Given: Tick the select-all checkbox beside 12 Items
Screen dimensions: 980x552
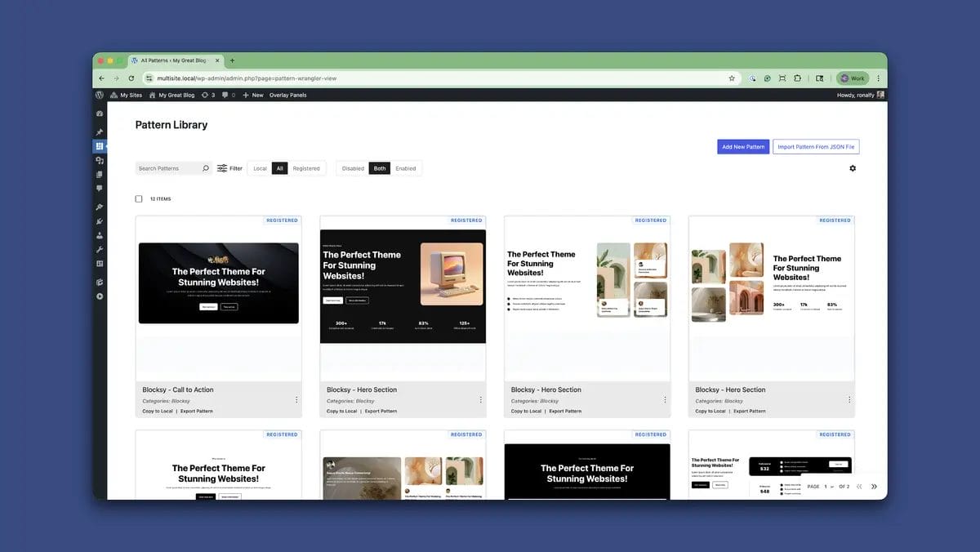Looking at the screenshot, I should (x=139, y=199).
